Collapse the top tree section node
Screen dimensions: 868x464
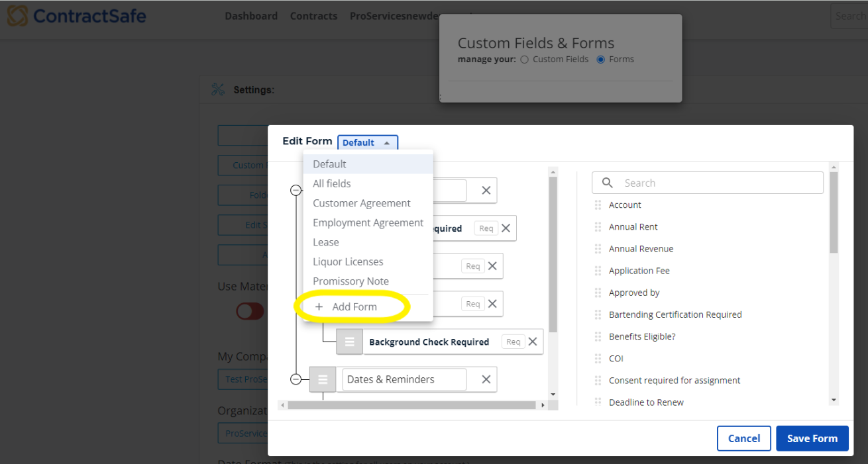[x=296, y=191]
